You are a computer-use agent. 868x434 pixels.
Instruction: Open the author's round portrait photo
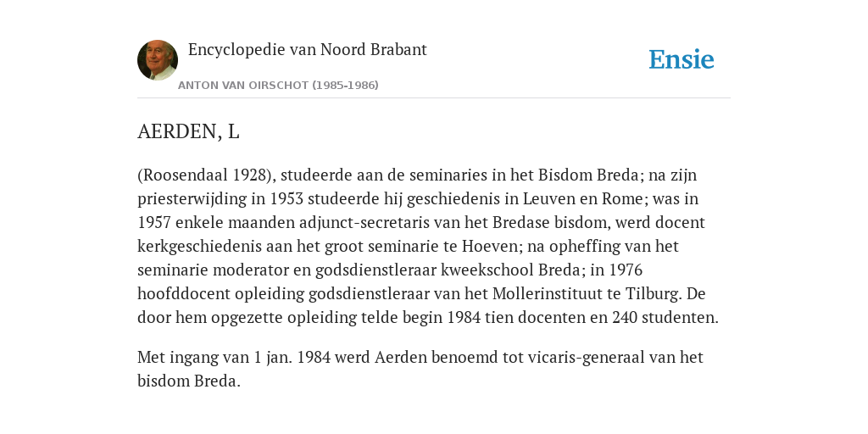[158, 60]
